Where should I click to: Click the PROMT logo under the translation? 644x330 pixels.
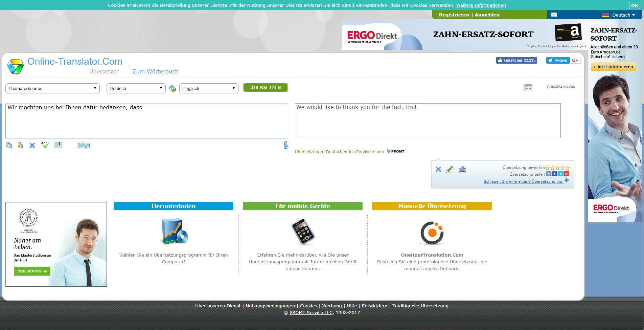(x=396, y=151)
